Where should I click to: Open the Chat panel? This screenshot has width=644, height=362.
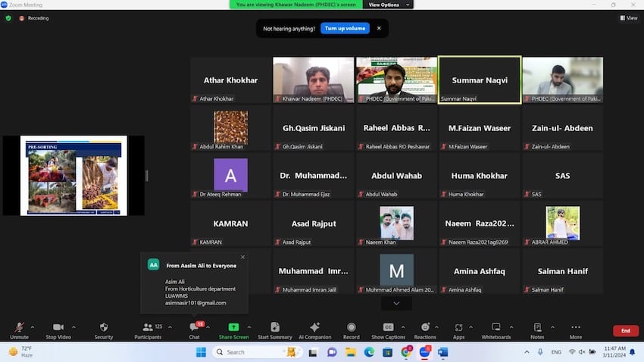click(194, 330)
